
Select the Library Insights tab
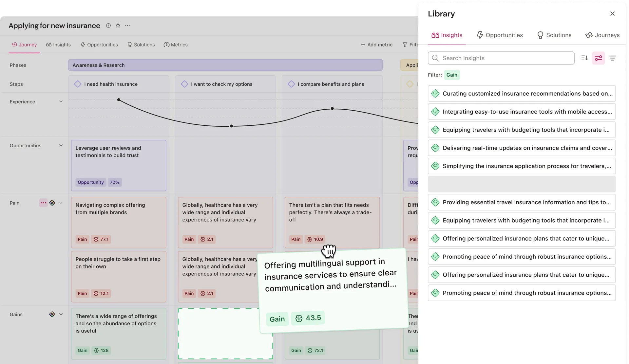pos(447,35)
